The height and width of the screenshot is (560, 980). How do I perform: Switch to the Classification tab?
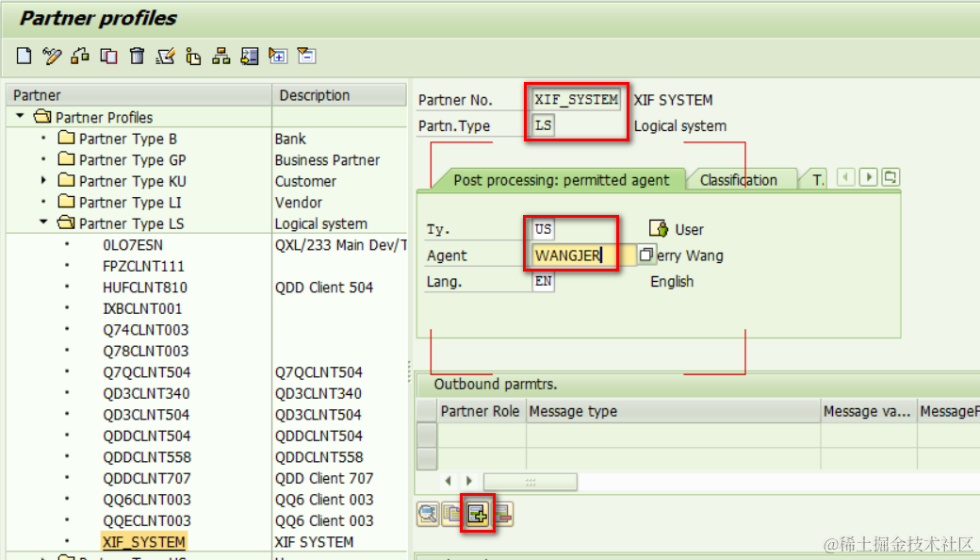click(738, 180)
